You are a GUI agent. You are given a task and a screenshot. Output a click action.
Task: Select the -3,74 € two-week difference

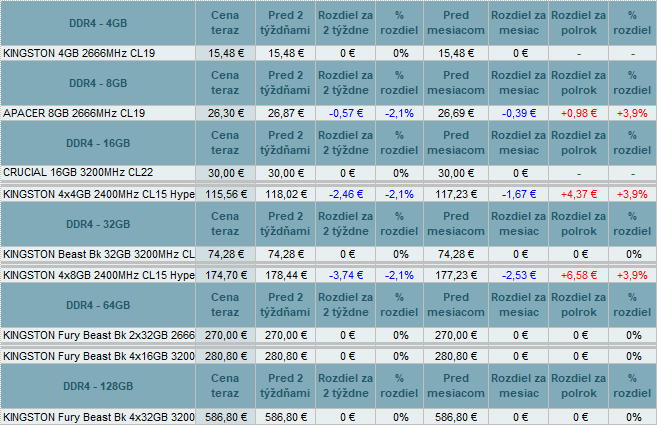click(x=346, y=275)
